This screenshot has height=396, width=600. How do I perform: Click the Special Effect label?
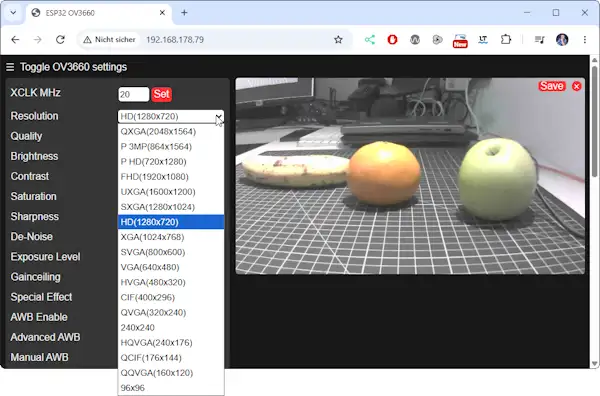coord(41,297)
